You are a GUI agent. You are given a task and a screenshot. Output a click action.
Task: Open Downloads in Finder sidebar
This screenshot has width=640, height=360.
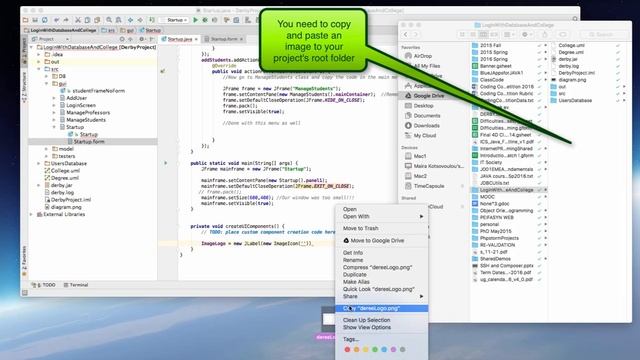pos(426,126)
